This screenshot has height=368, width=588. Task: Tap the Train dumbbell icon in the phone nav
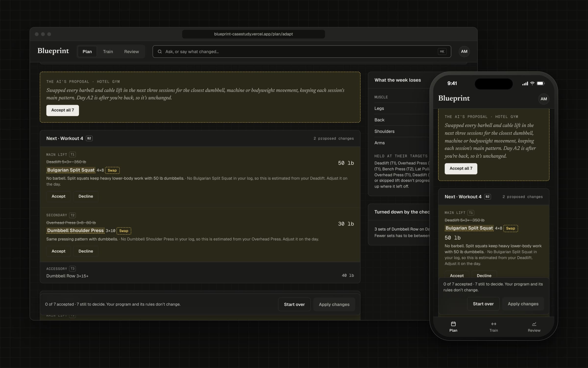pos(494,324)
